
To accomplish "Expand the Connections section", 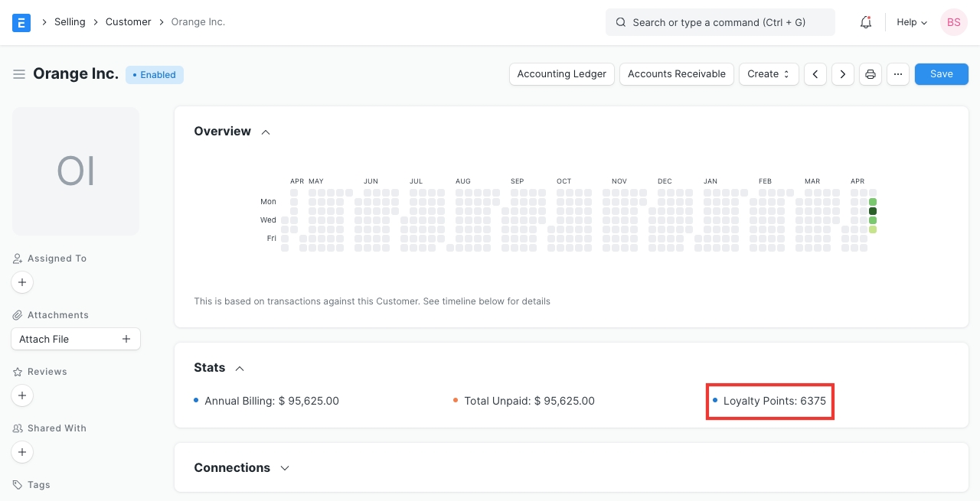I will pos(285,468).
